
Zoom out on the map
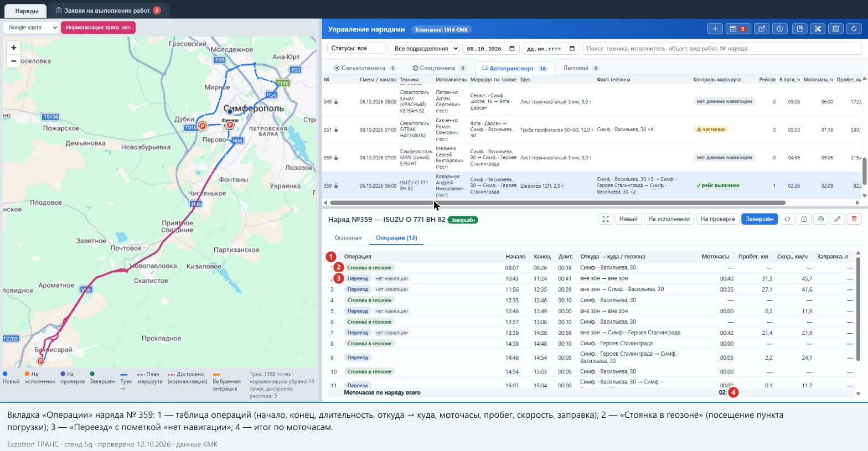14,61
